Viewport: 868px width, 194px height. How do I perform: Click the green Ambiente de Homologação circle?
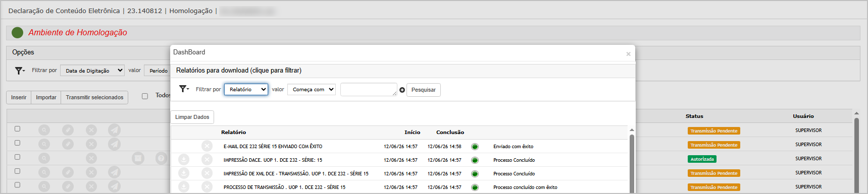pyautogui.click(x=17, y=32)
